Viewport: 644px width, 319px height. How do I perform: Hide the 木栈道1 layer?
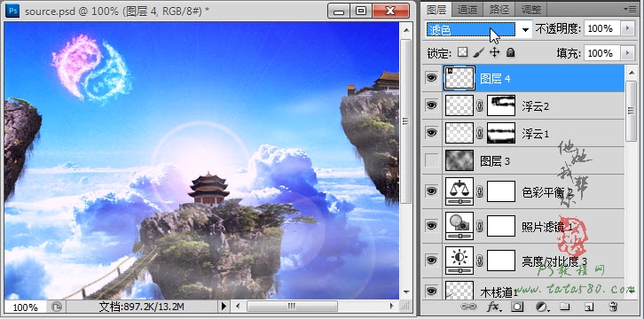pos(431,291)
